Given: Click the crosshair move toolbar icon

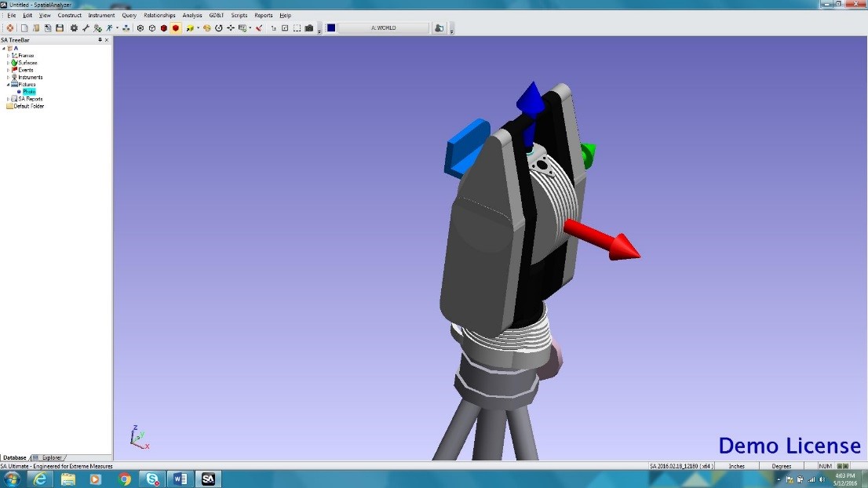Looking at the screenshot, I should click(229, 27).
